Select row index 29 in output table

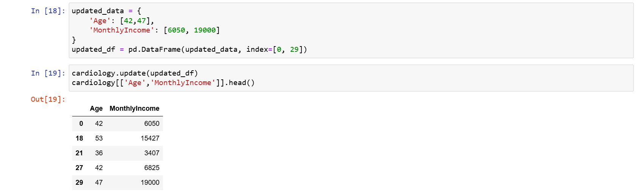tap(79, 183)
